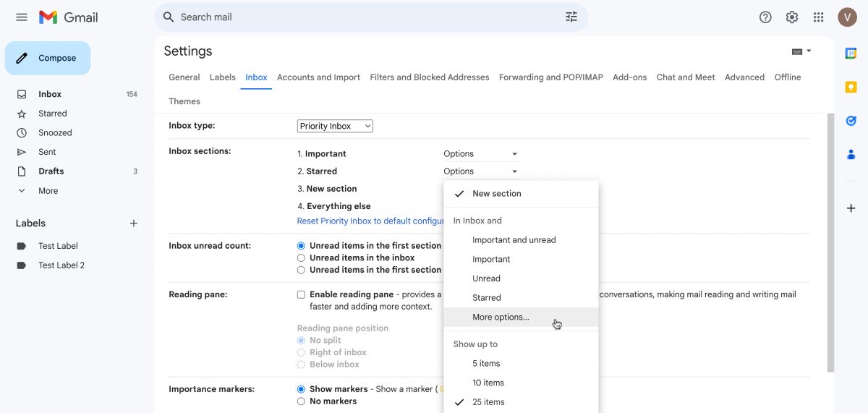The image size is (868, 413).
Task: Switch to Filters and Blocked Addresses tab
Action: point(429,77)
